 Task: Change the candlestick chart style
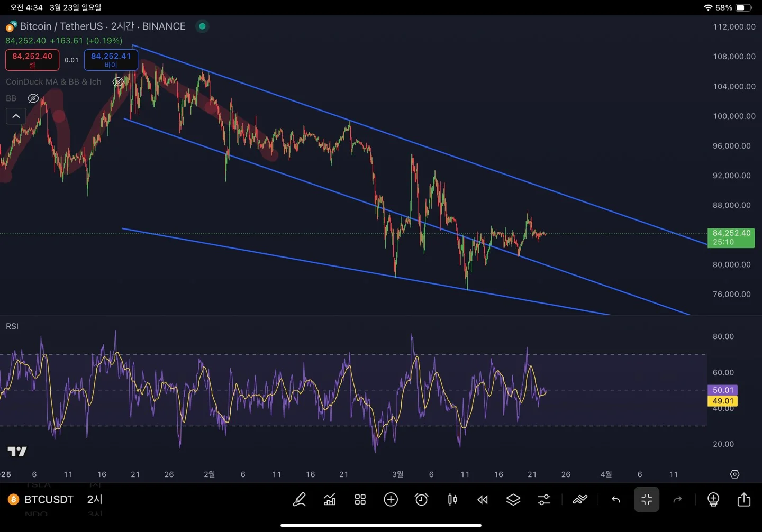(x=452, y=499)
